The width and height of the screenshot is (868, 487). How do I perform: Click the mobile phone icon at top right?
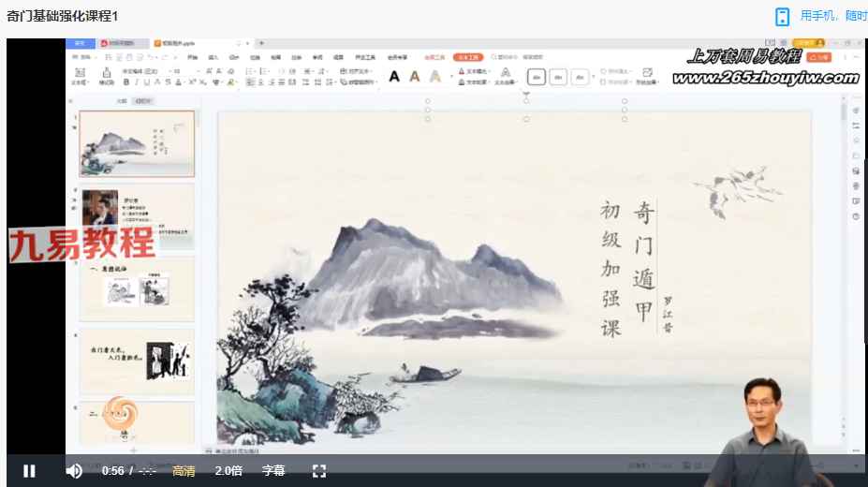782,17
